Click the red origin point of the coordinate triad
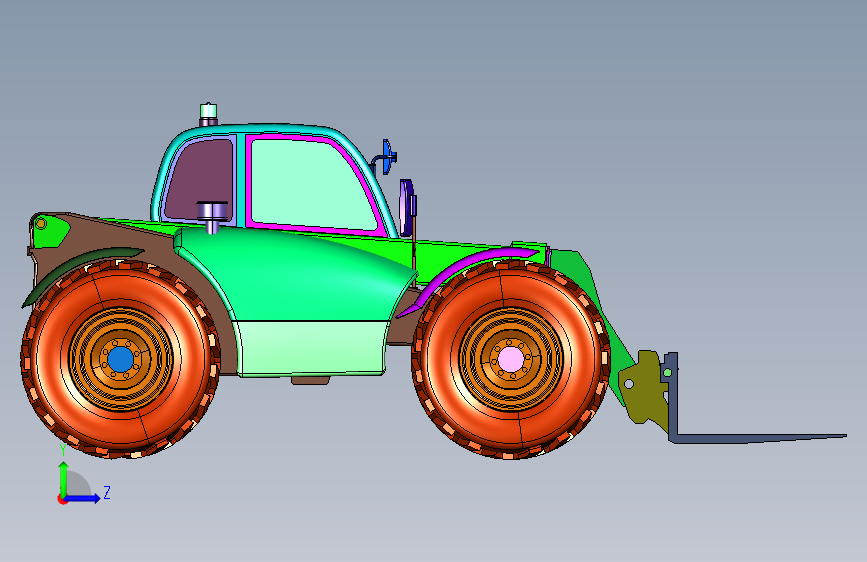 pyautogui.click(x=61, y=499)
